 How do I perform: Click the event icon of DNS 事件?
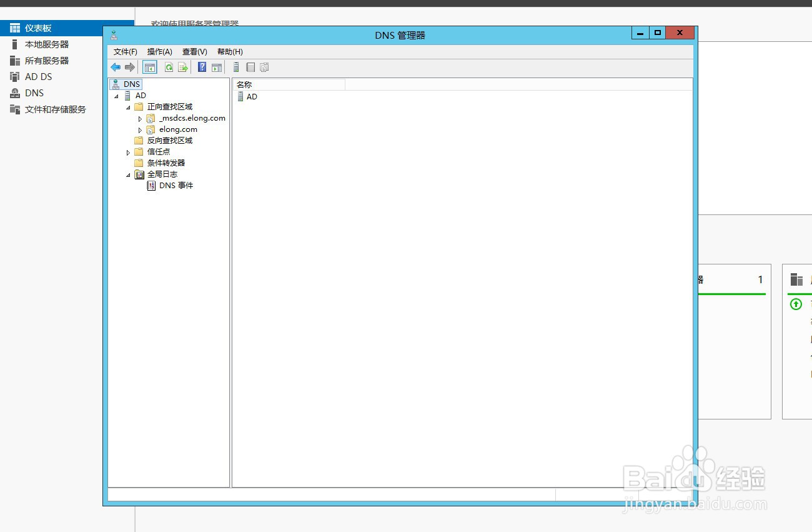pyautogui.click(x=151, y=186)
